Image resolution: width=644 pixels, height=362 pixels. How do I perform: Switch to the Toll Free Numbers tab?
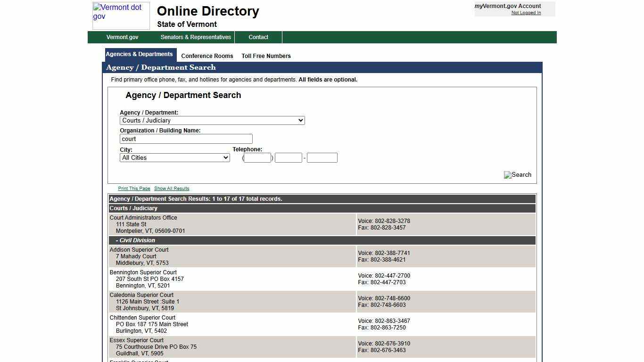(x=266, y=56)
